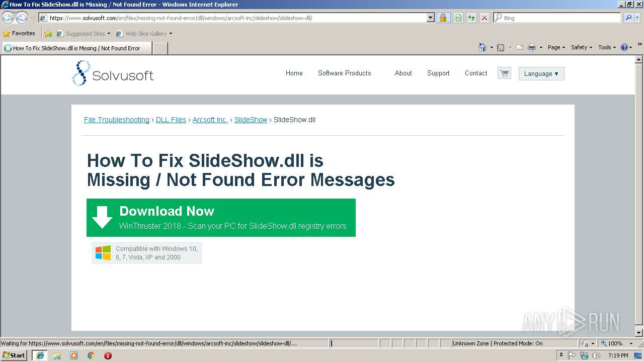Open the Tools menu
Viewport: 644px width, 362px height.
(x=607, y=47)
